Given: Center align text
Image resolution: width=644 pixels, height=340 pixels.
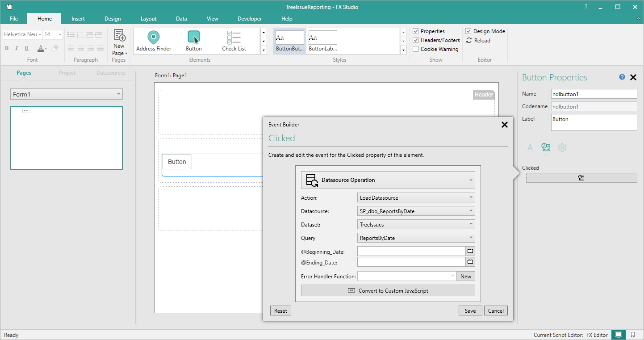Looking at the screenshot, I should pos(80,48).
